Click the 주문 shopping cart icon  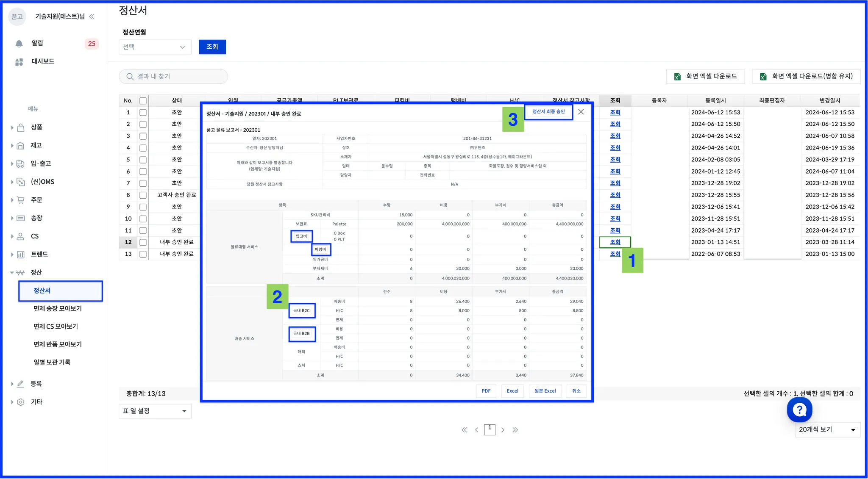pyautogui.click(x=20, y=200)
